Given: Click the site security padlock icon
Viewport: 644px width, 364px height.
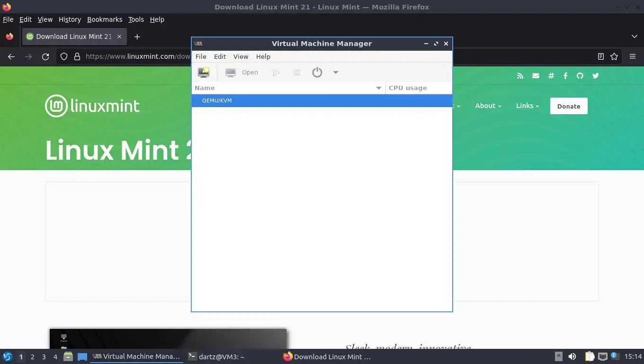Looking at the screenshot, I should [x=77, y=56].
